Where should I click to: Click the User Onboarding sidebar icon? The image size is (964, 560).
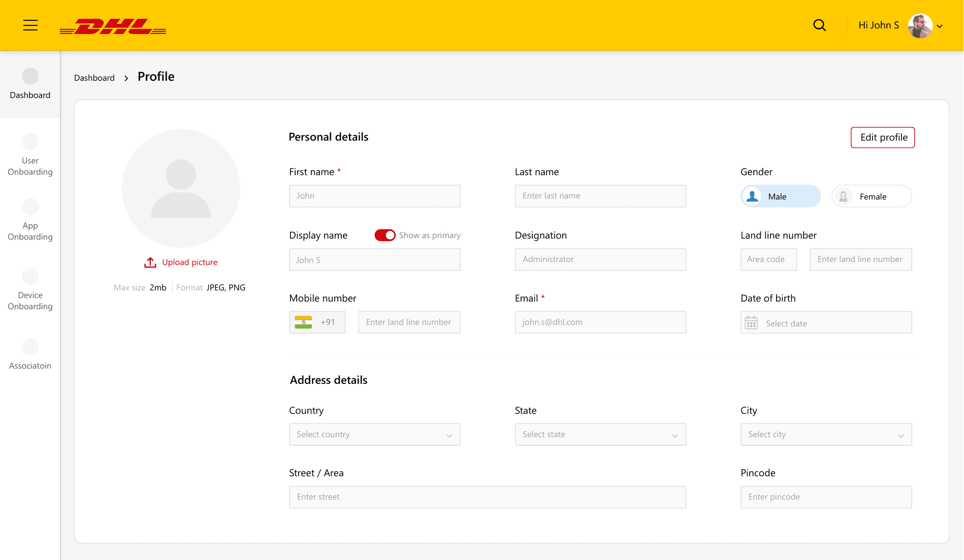coord(30,142)
